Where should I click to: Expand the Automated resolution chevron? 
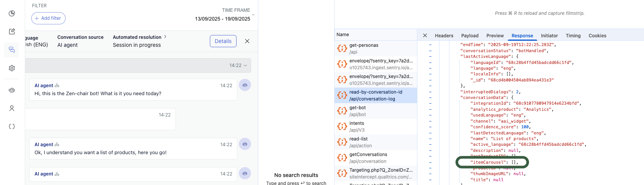pyautogui.click(x=165, y=37)
